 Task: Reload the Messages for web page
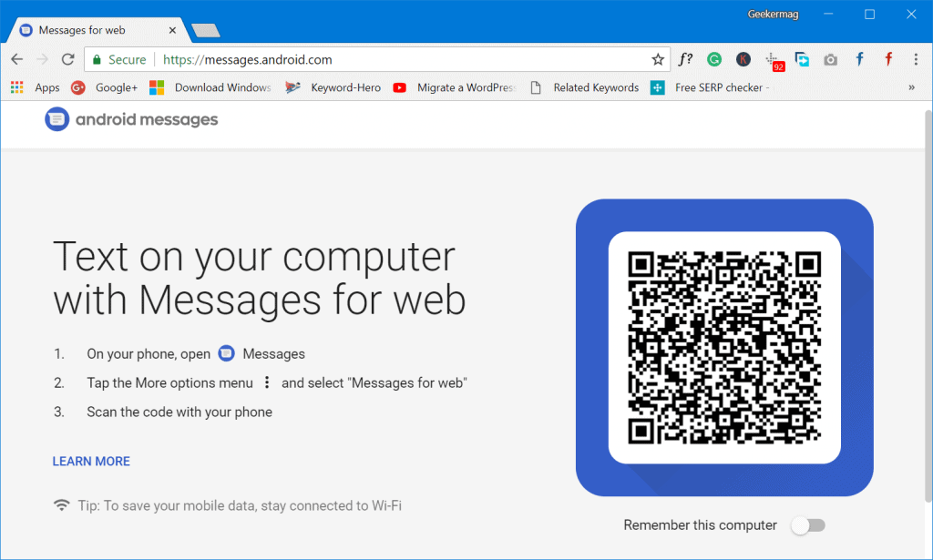[67, 59]
